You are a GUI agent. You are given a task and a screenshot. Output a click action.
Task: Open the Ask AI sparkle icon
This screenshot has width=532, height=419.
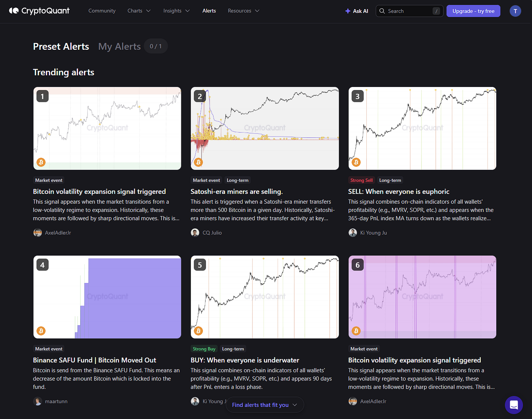348,11
